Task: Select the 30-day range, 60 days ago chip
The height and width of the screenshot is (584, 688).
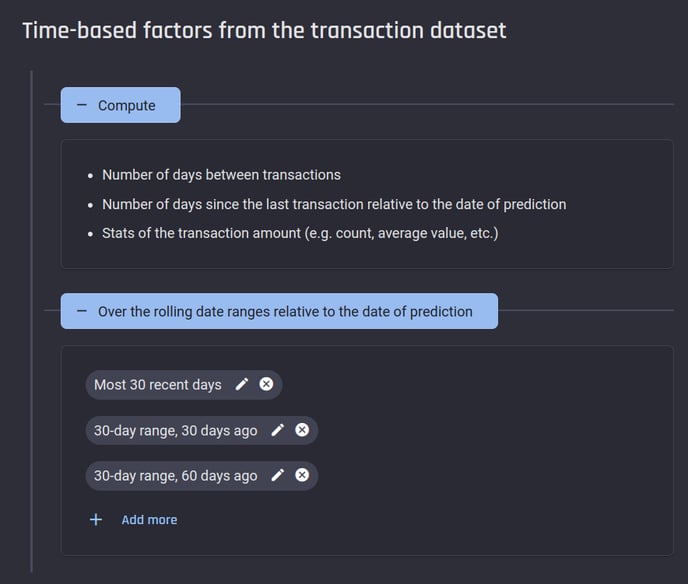Action: point(176,476)
